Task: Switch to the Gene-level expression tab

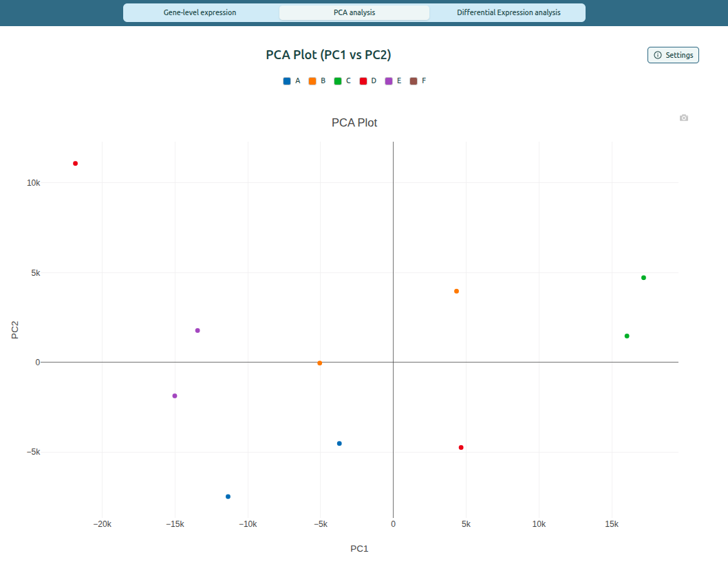Action: pos(200,12)
